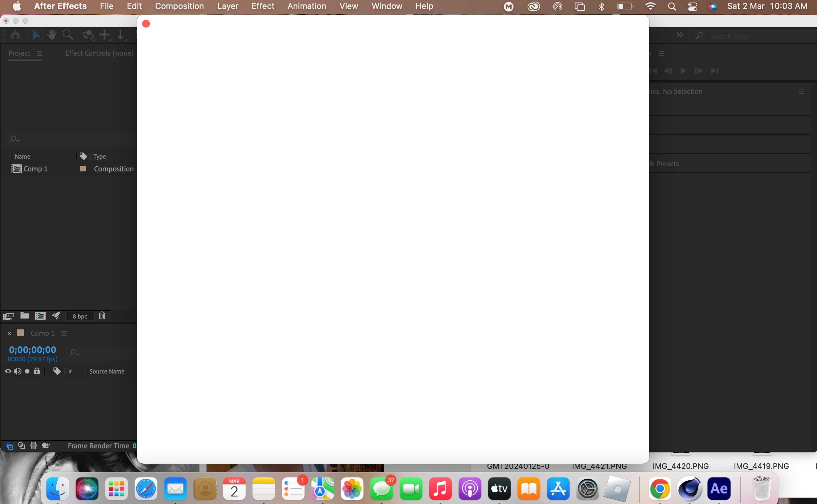This screenshot has width=817, height=504.
Task: Select the Zoom magnifier tool
Action: pyautogui.click(x=68, y=35)
